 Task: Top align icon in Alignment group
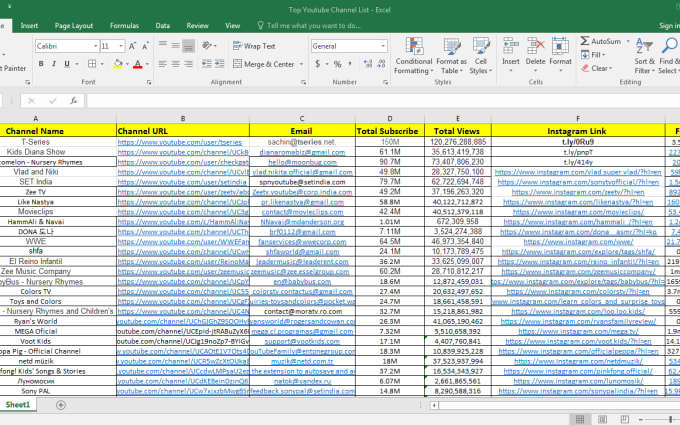point(163,46)
